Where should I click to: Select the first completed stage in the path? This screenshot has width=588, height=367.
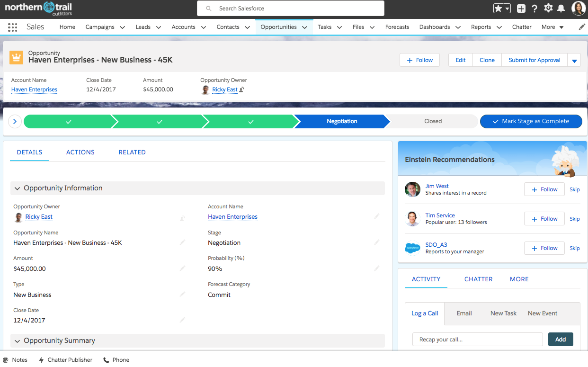69,121
